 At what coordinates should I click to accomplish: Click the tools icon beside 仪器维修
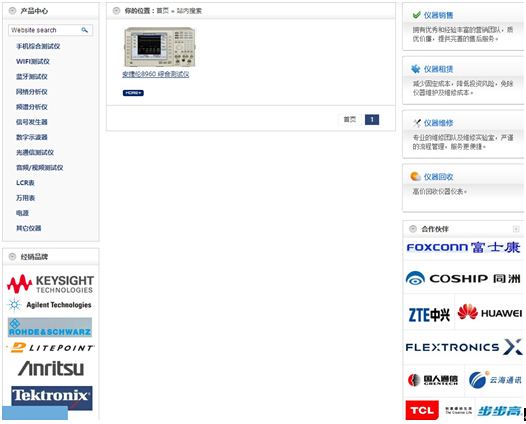click(x=416, y=123)
